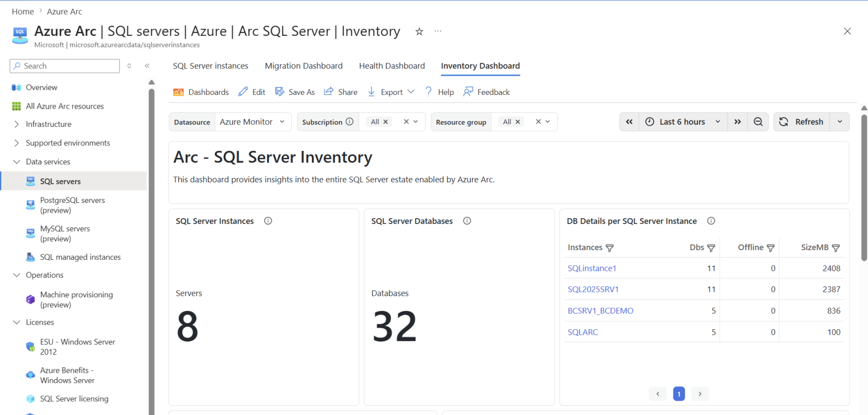Open Machine provisioning (preview)
Image resolution: width=868 pixels, height=415 pixels.
[x=76, y=299]
